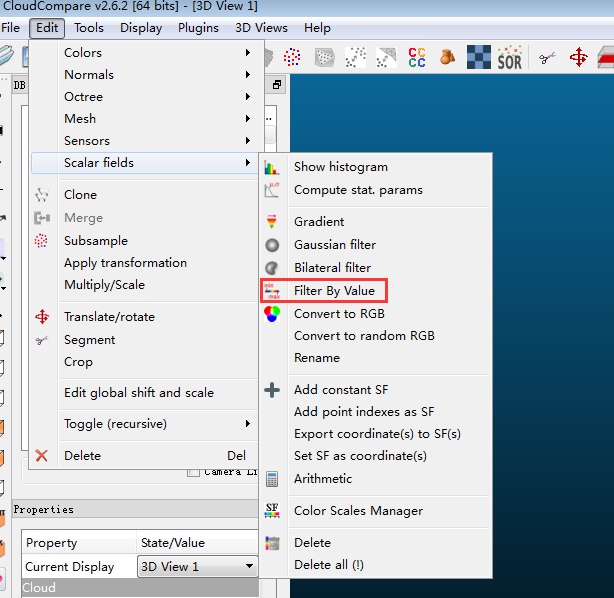This screenshot has height=598, width=614.
Task: Choose Set SF as coordinate(s)
Action: [x=360, y=456]
